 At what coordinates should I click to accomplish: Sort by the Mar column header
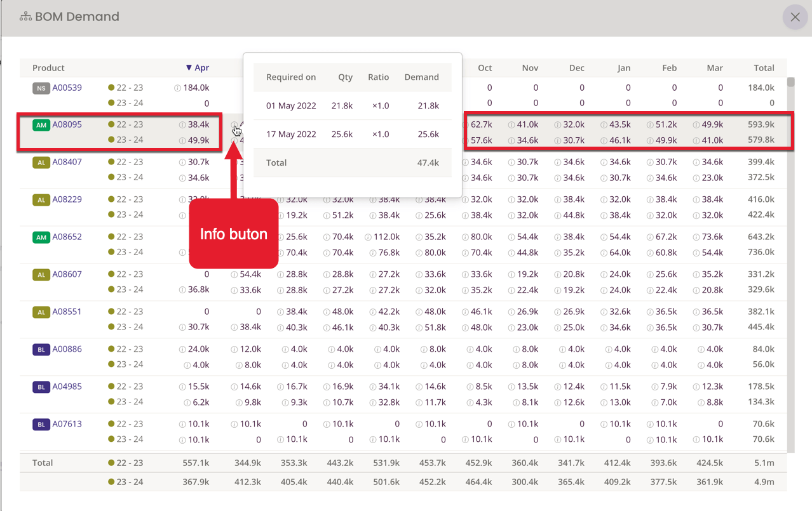(715, 68)
